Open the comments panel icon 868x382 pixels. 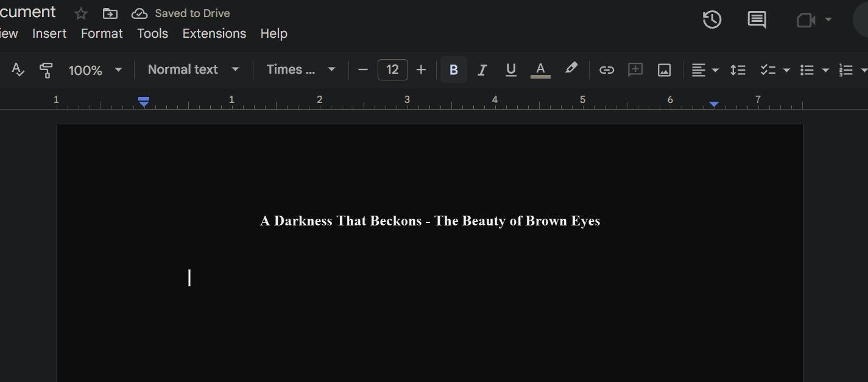coord(757,19)
